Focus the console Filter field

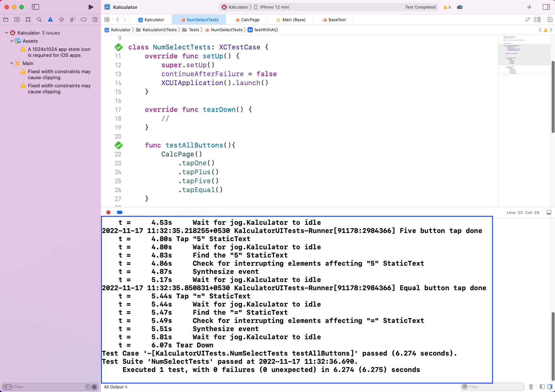pyautogui.click(x=493, y=387)
